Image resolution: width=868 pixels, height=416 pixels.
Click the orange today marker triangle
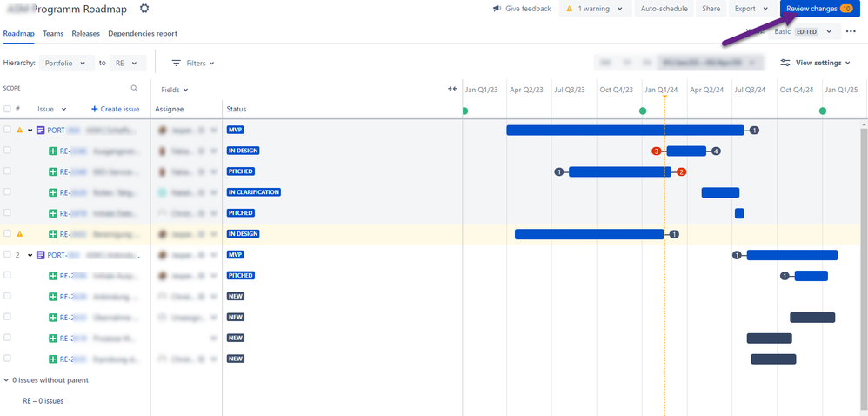click(x=664, y=97)
